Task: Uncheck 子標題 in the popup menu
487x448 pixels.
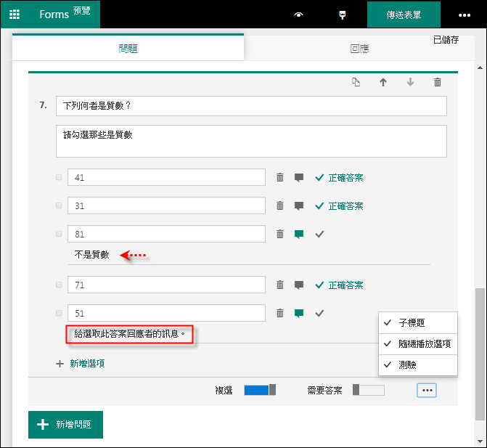Action: tap(418, 323)
